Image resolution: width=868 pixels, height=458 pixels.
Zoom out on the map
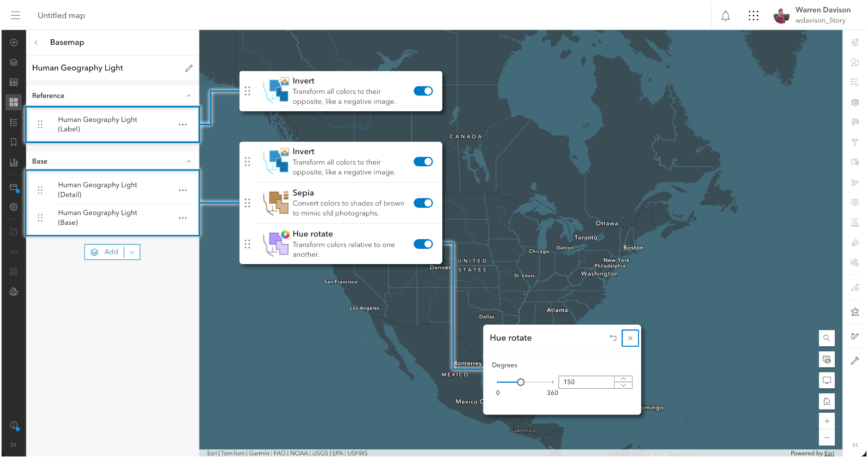pyautogui.click(x=827, y=437)
